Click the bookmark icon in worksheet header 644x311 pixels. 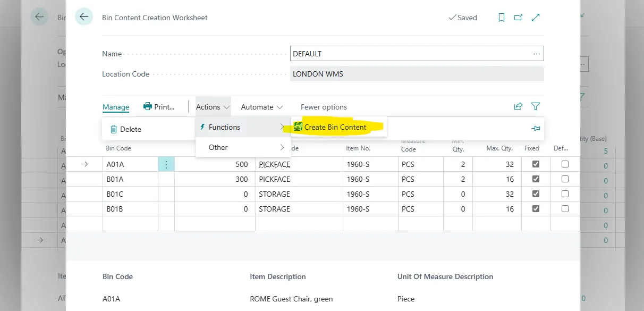pos(502,18)
